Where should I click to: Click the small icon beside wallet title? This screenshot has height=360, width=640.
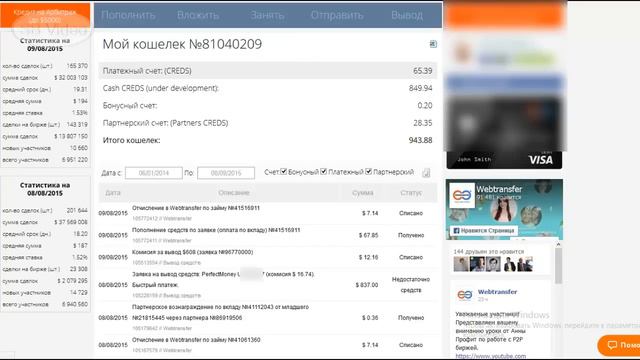click(433, 44)
